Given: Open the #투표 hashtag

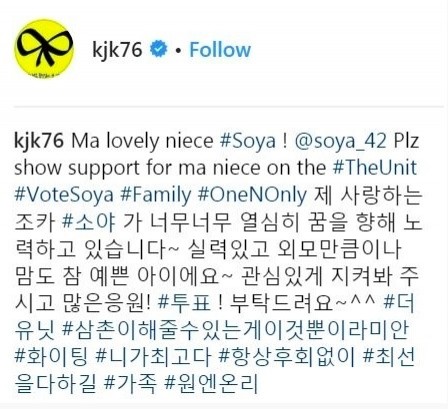Looking at the screenshot, I should (184, 303).
